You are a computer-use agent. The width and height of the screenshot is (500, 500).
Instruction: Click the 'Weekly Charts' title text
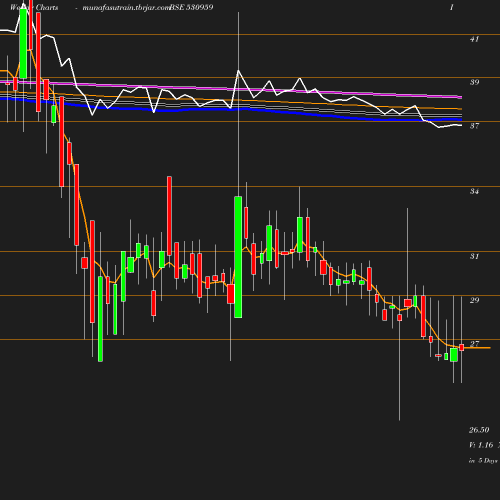pyautogui.click(x=34, y=7)
